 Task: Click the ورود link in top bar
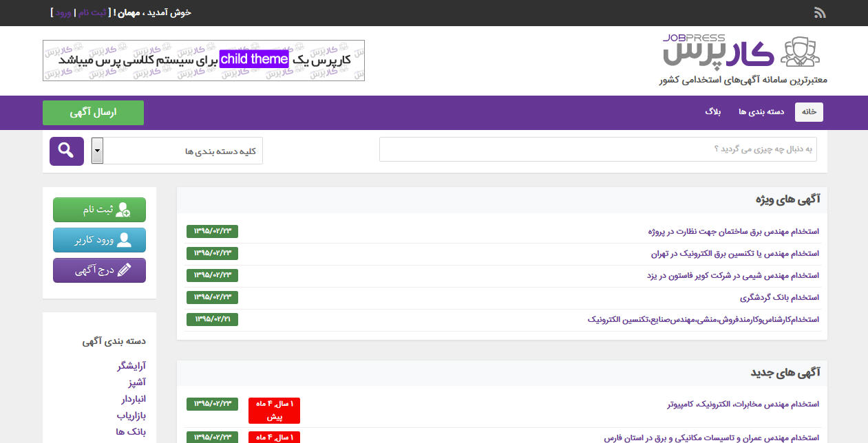[x=63, y=12]
